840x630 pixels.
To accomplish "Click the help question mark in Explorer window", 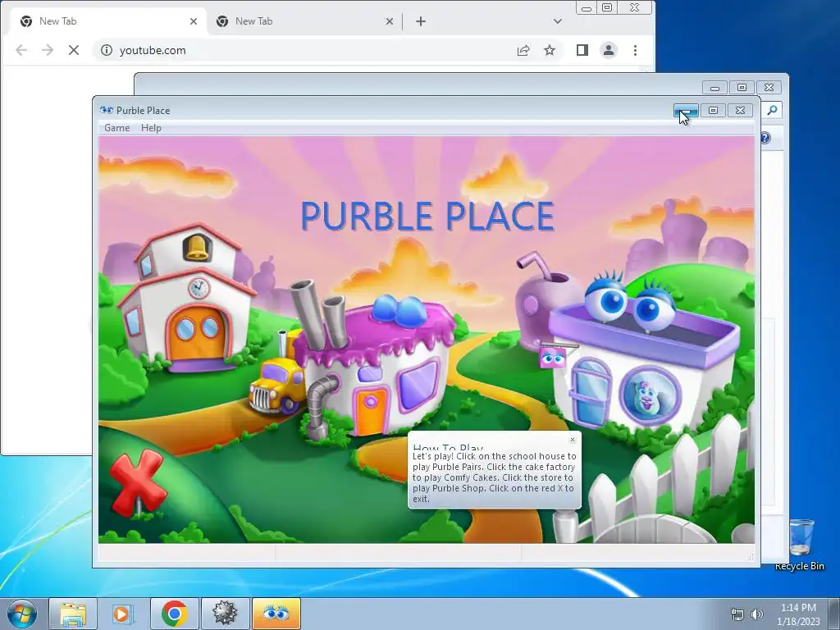I will pyautogui.click(x=765, y=138).
